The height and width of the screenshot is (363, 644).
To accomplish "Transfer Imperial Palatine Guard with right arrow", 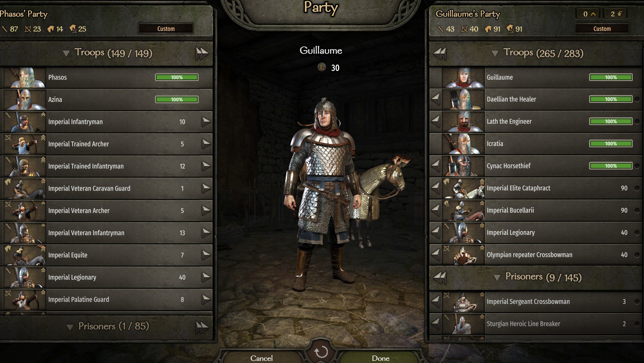I will [x=206, y=299].
